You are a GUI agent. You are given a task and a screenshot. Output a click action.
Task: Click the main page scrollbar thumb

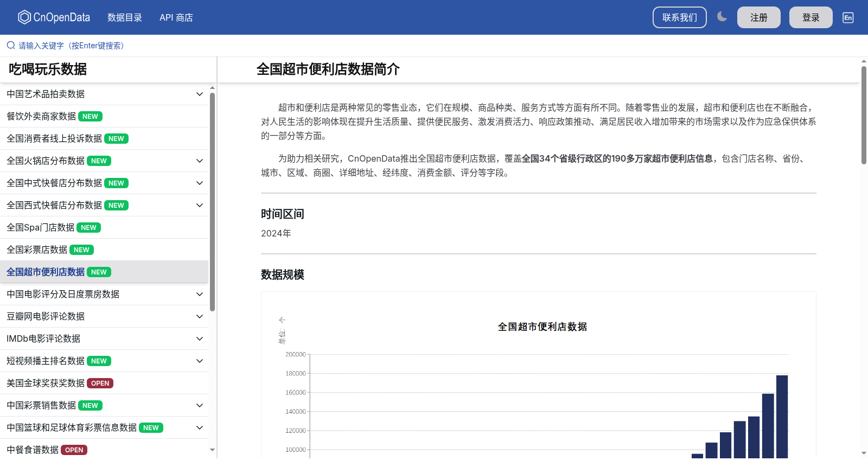click(864, 115)
